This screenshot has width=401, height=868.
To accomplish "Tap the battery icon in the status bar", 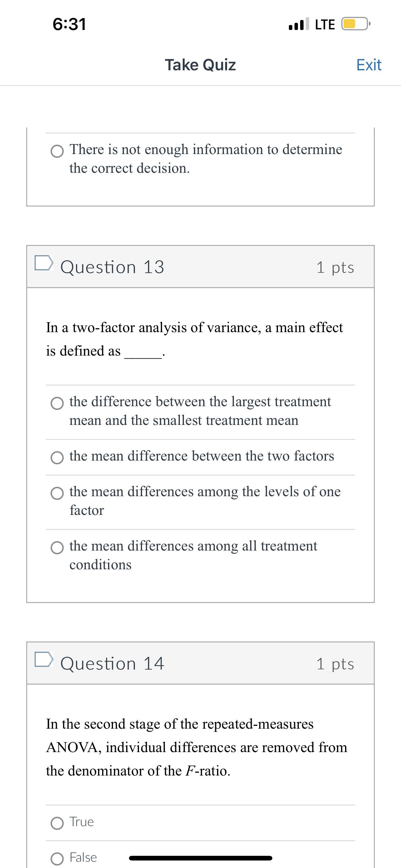I will [354, 24].
